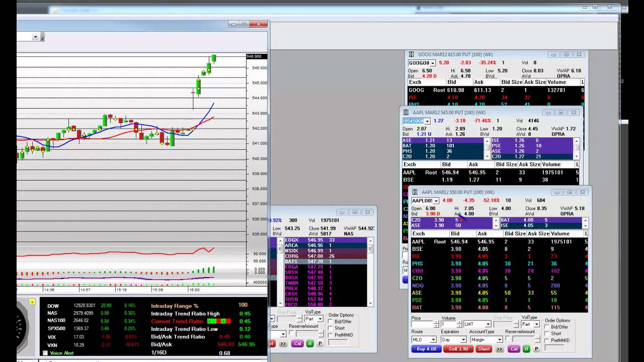
Task: Click the yellow plus icon beside the gauge
Action: [x=32, y=302]
